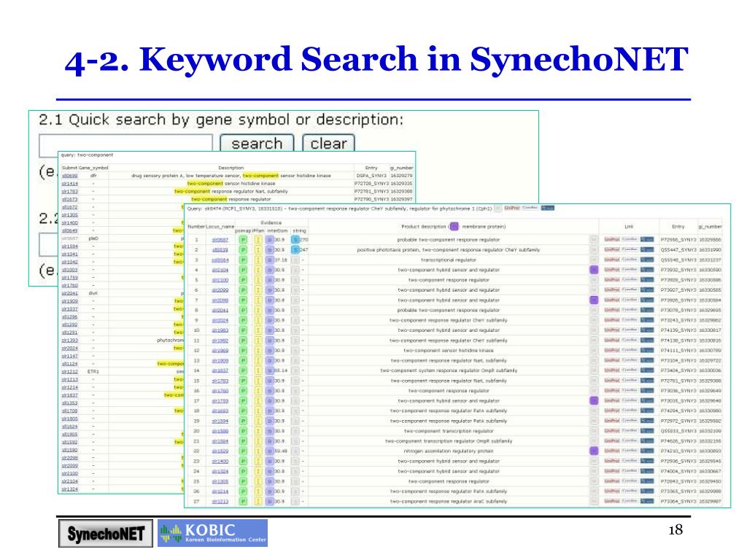Open iPfam I icon in row 1
This screenshot has width=747, height=560.
click(258, 240)
